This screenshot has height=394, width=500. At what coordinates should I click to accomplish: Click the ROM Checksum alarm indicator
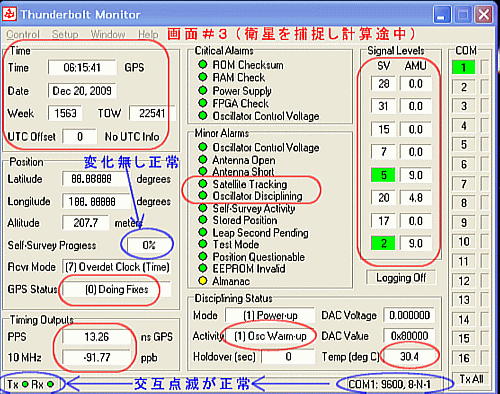tap(202, 64)
